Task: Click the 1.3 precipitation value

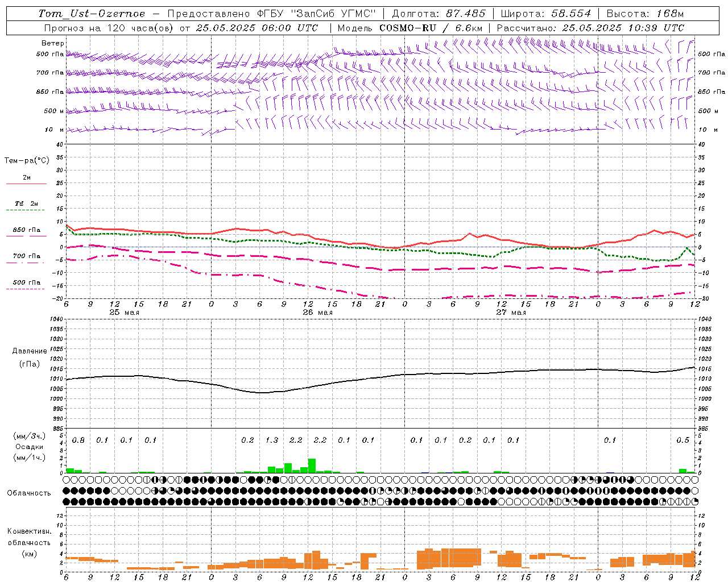Action: coord(272,440)
